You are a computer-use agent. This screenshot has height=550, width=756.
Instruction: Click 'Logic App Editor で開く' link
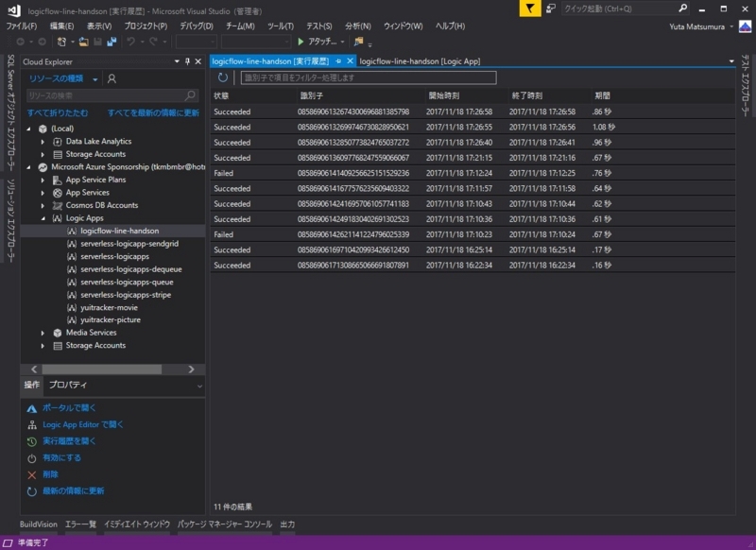(x=83, y=424)
